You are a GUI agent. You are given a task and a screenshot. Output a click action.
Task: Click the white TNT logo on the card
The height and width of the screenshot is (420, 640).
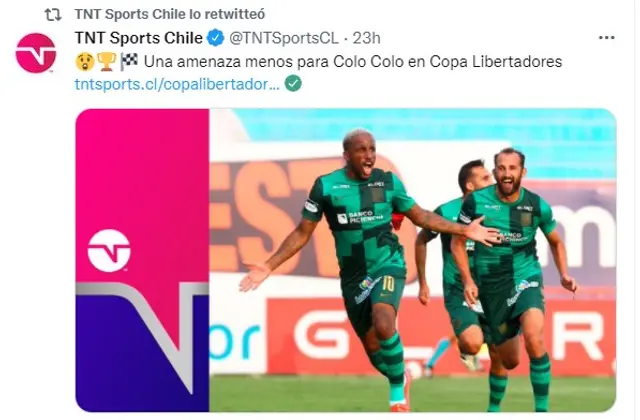pyautogui.click(x=109, y=251)
